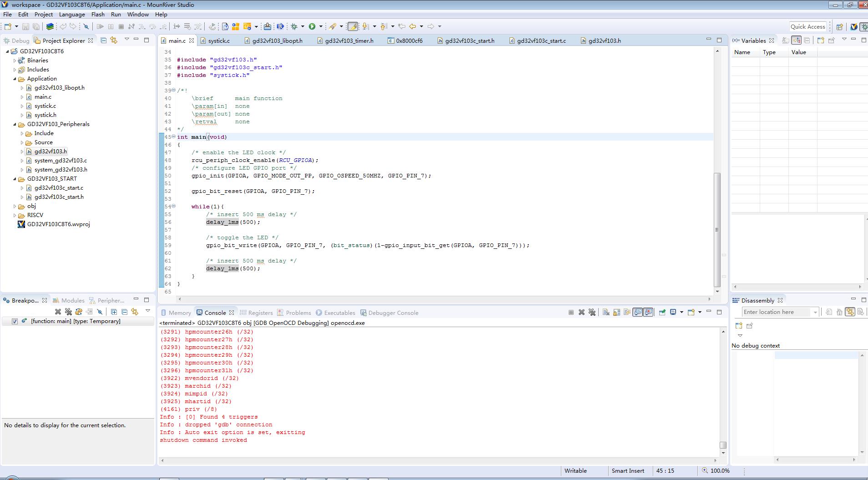Click the Step Into toolbar icon
Image resolution: width=868 pixels, height=480 pixels.
click(142, 26)
